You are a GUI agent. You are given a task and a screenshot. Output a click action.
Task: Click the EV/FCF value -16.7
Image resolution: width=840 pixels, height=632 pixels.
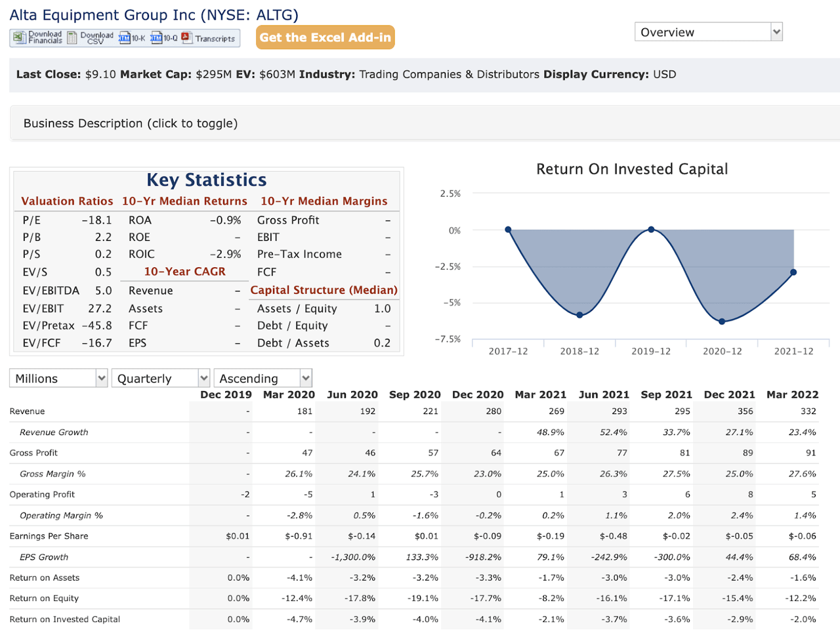(x=96, y=343)
